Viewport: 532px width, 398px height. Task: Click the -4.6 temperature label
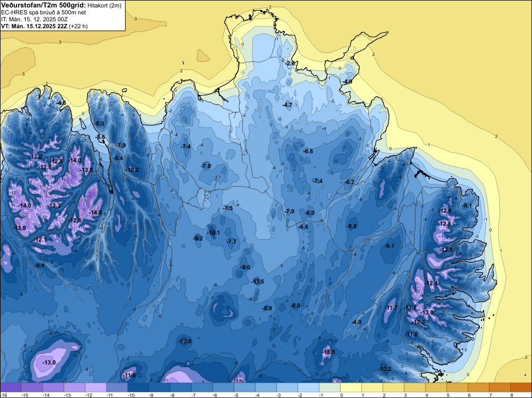(61, 103)
